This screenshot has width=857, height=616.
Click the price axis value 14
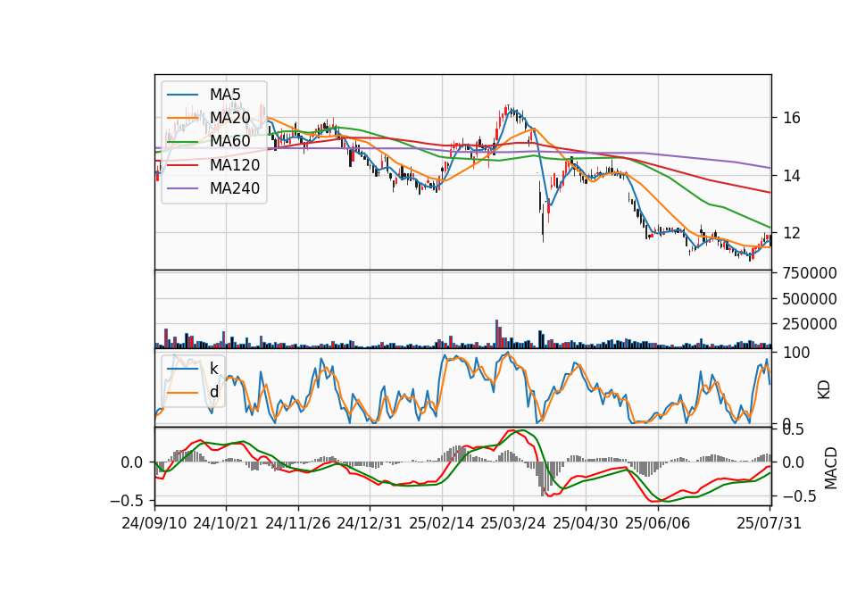(x=792, y=176)
